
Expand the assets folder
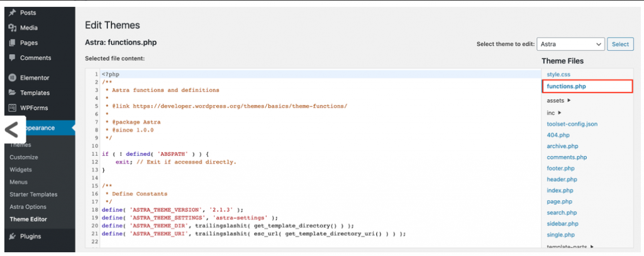click(558, 100)
